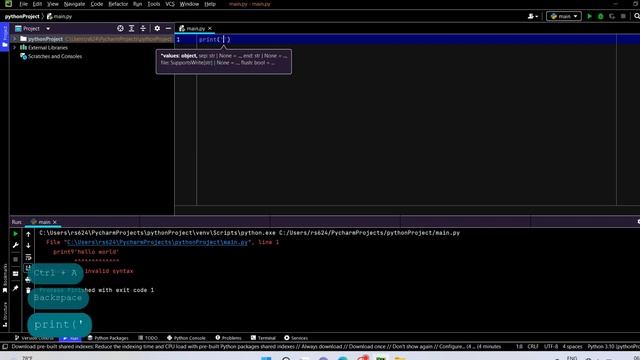
Task: Click the stop square in Run panel
Action: click(x=16, y=259)
